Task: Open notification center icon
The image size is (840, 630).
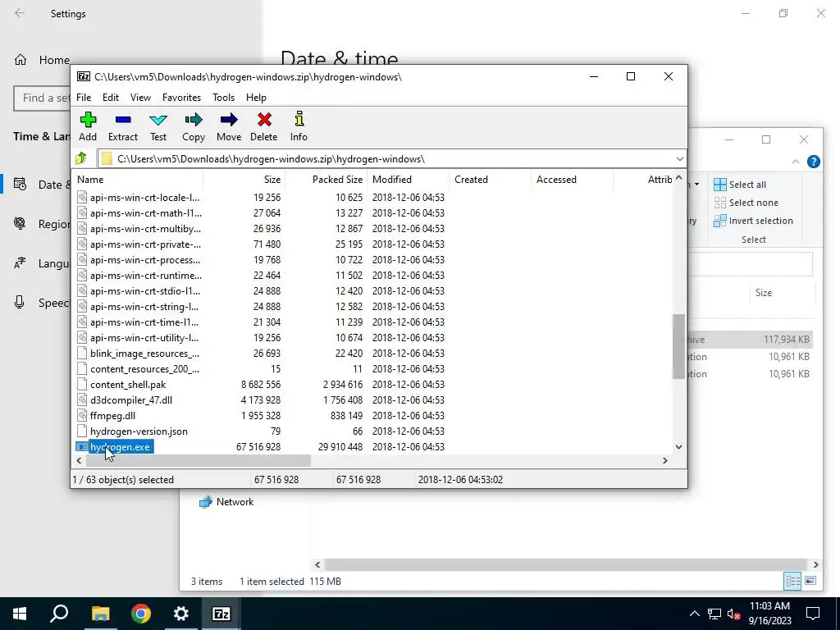Action: 813,614
